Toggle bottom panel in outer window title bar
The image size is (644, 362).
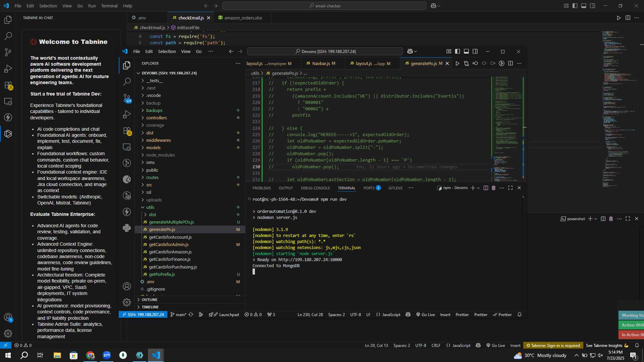pyautogui.click(x=584, y=6)
